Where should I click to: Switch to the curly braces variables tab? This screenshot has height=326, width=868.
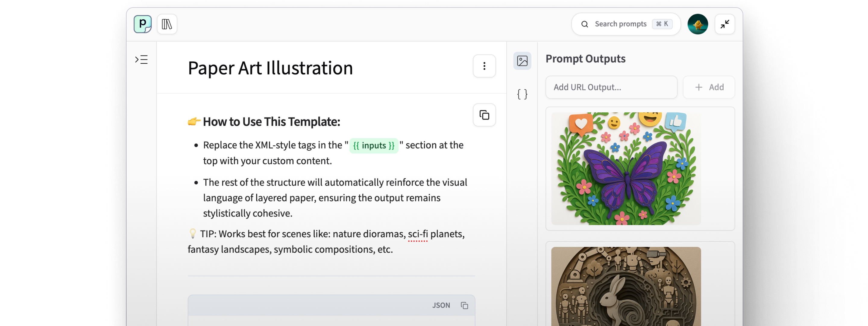click(522, 94)
